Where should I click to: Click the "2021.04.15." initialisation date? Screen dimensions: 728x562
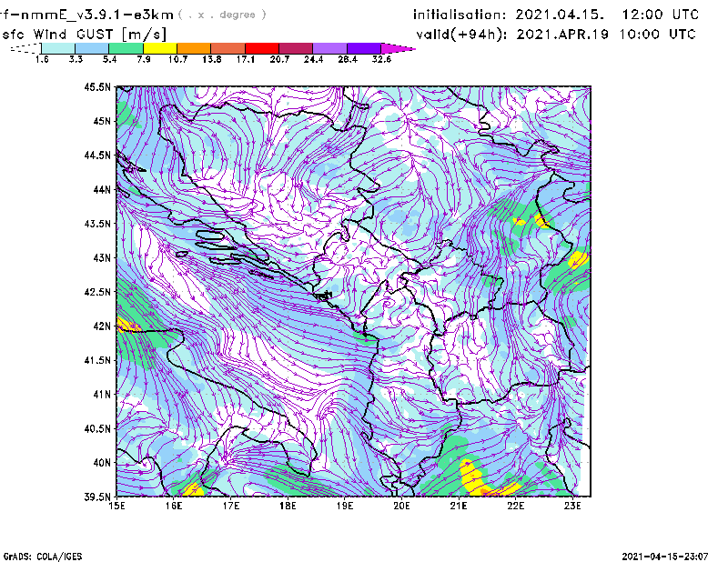(x=560, y=15)
